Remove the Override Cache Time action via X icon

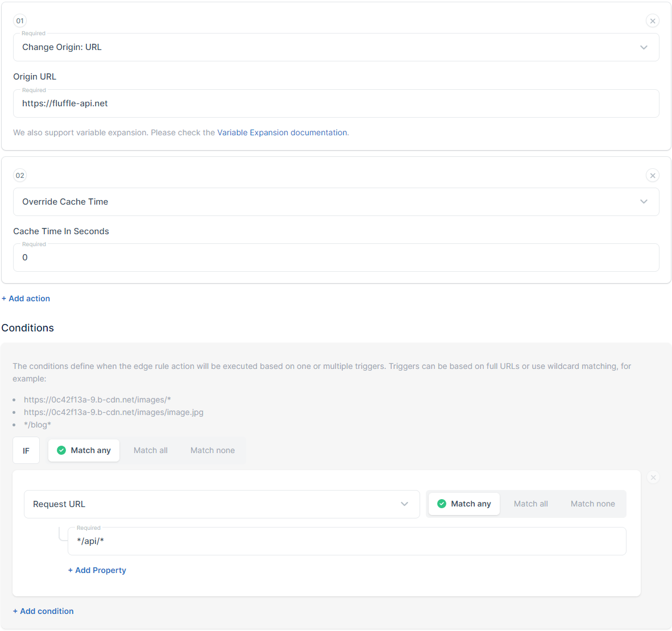(653, 175)
